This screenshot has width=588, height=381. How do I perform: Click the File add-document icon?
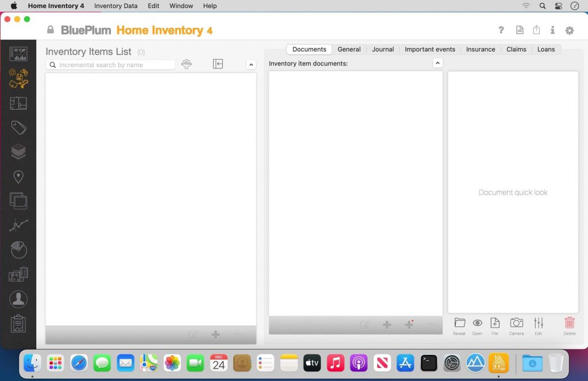pyautogui.click(x=495, y=324)
